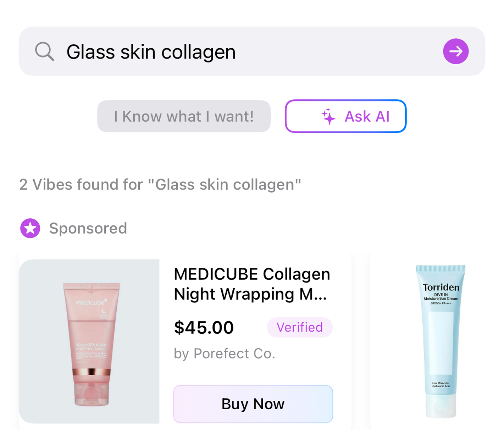Select the Ask AI option
The width and height of the screenshot is (504, 437).
click(346, 116)
